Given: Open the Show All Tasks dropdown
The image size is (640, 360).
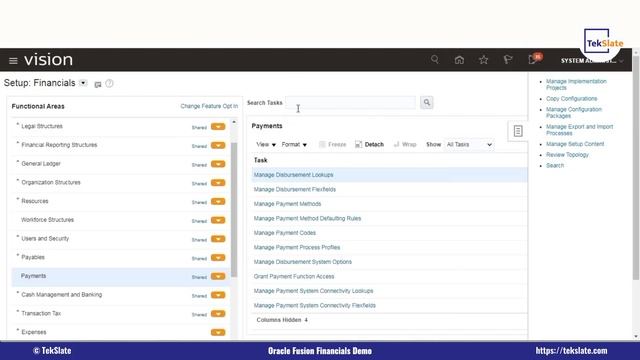Looking at the screenshot, I should point(469,144).
